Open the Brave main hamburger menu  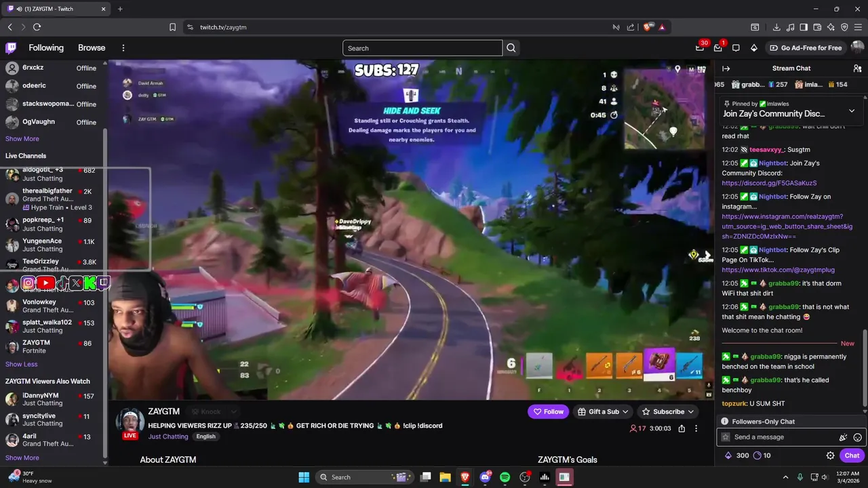858,27
